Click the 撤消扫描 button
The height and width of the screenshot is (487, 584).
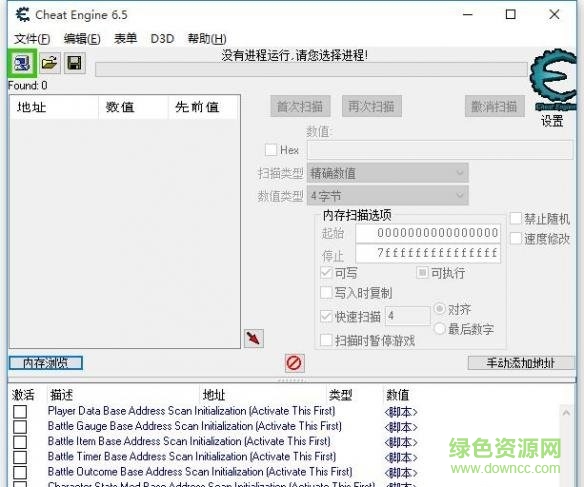point(495,106)
